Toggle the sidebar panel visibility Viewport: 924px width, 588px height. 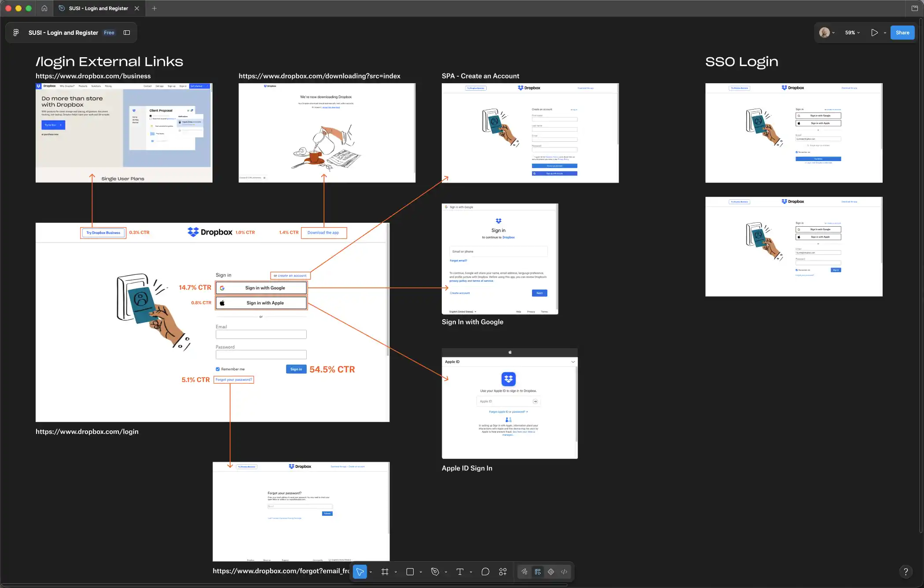[127, 33]
